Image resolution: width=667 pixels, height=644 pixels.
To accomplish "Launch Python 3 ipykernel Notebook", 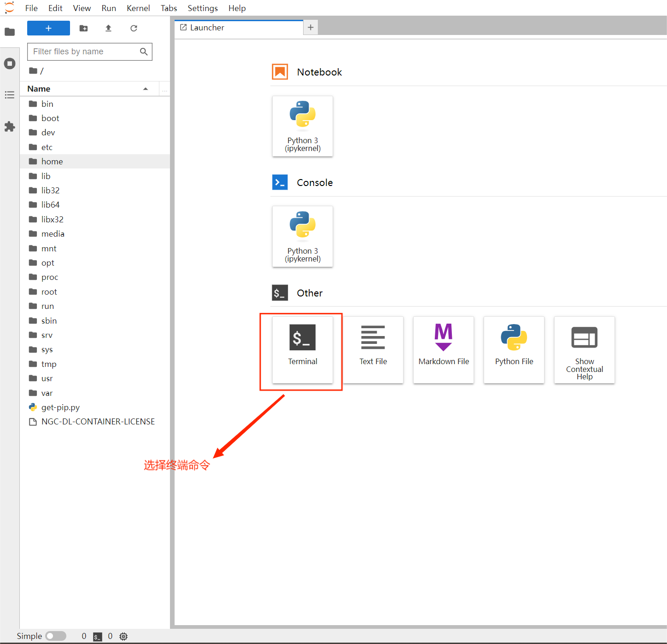I will (303, 126).
